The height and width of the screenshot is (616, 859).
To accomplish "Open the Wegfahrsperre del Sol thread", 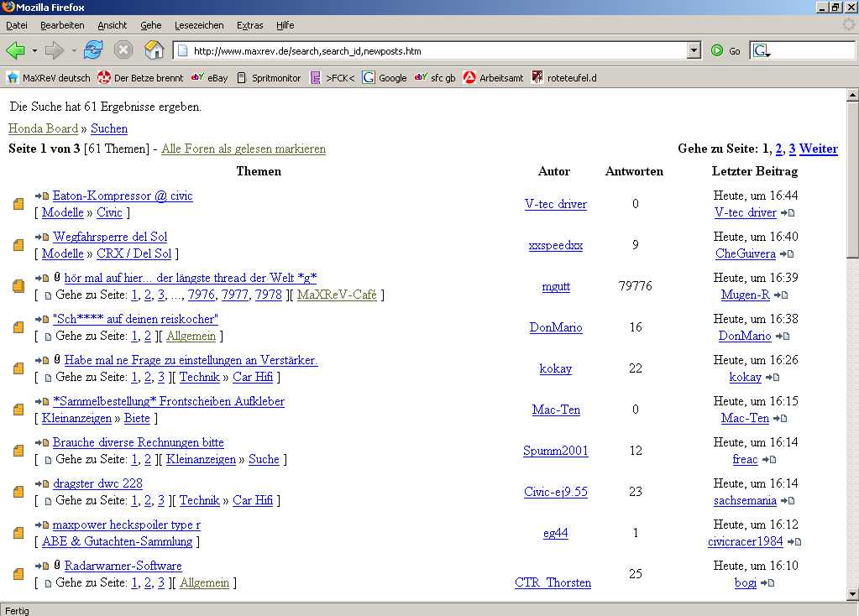I will pyautogui.click(x=109, y=237).
